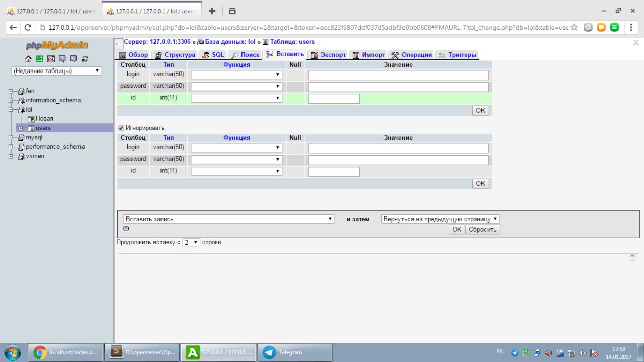Screen dimensions: 644x362
Task: Open the Продолжить вставку row count dropdown
Action: 191,242
